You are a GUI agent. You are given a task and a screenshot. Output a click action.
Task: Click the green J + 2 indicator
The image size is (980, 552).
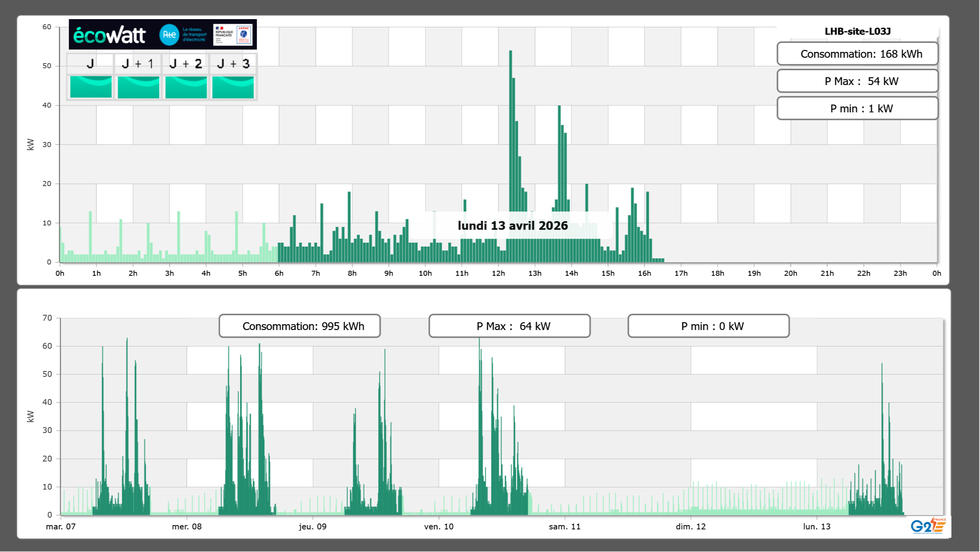(186, 87)
